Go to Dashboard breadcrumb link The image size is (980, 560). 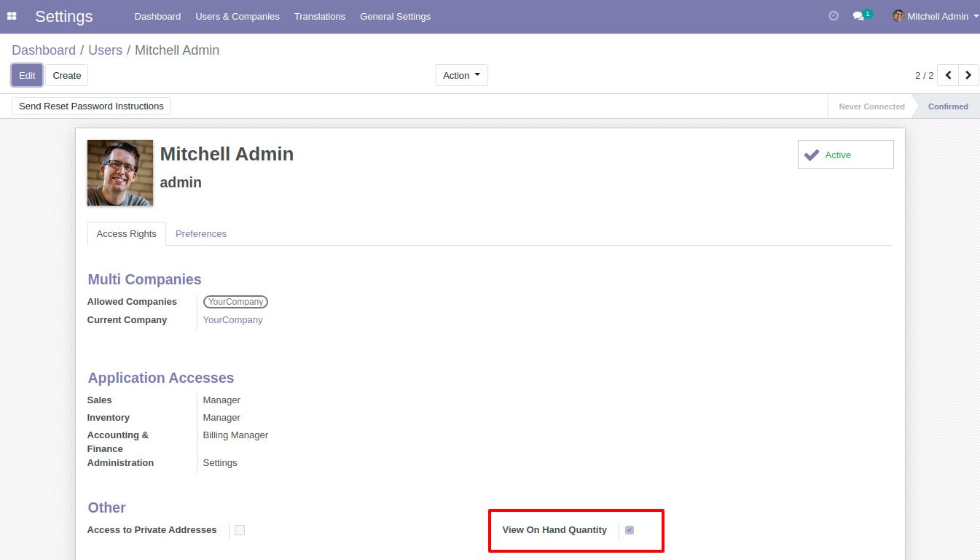44,50
